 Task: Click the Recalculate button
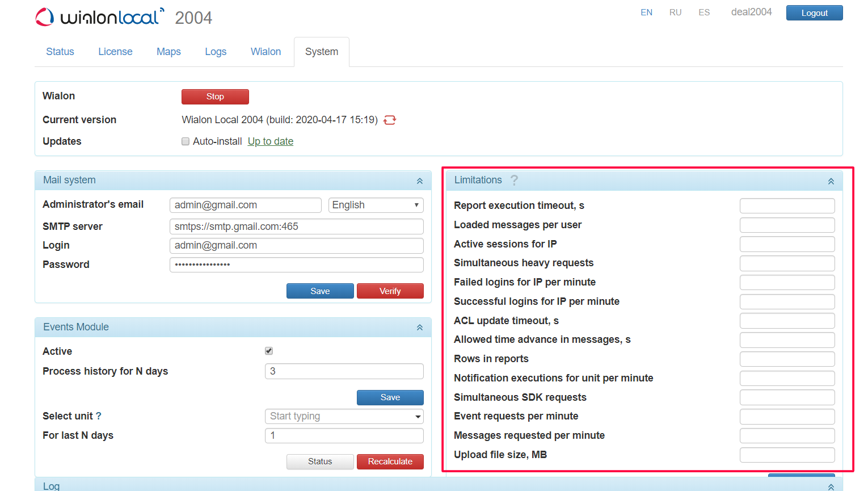(390, 461)
